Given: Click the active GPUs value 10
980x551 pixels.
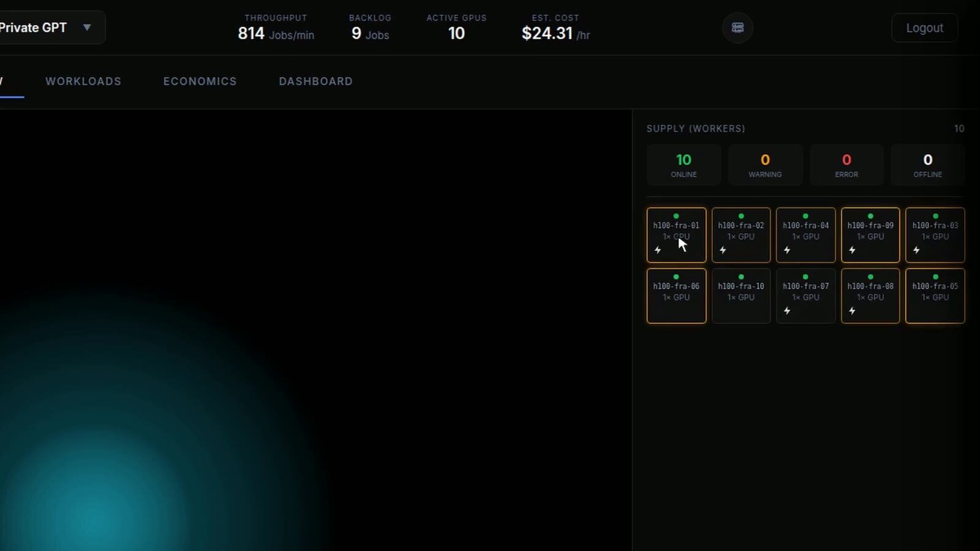Looking at the screenshot, I should click(x=456, y=34).
